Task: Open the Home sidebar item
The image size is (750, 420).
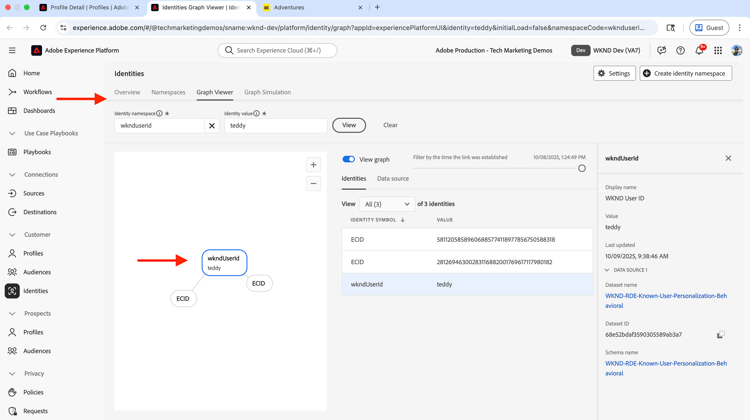Action: pos(32,73)
